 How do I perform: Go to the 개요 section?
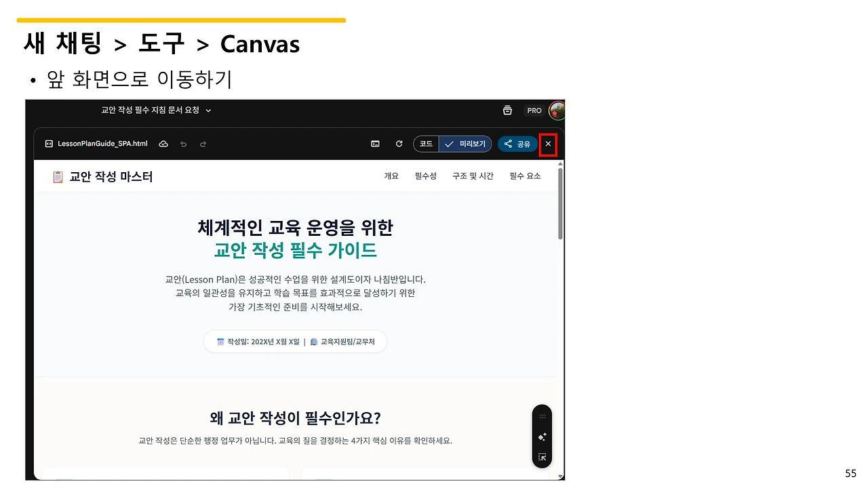[x=391, y=176]
